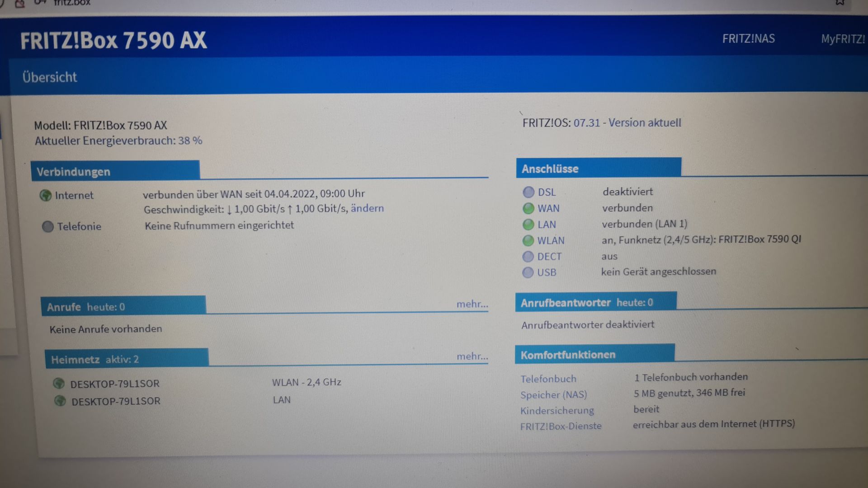This screenshot has height=488, width=868.
Task: Open the DECT settings link
Action: click(549, 257)
